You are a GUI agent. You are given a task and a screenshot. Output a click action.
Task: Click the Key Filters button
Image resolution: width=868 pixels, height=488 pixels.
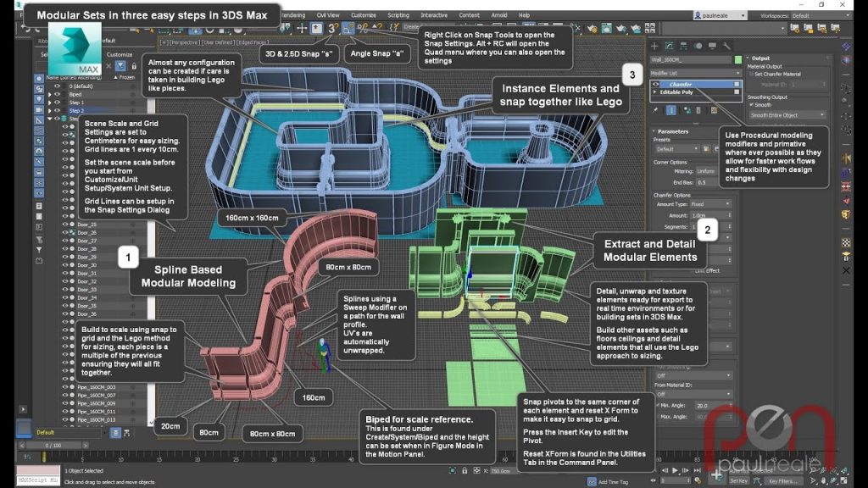pos(782,480)
